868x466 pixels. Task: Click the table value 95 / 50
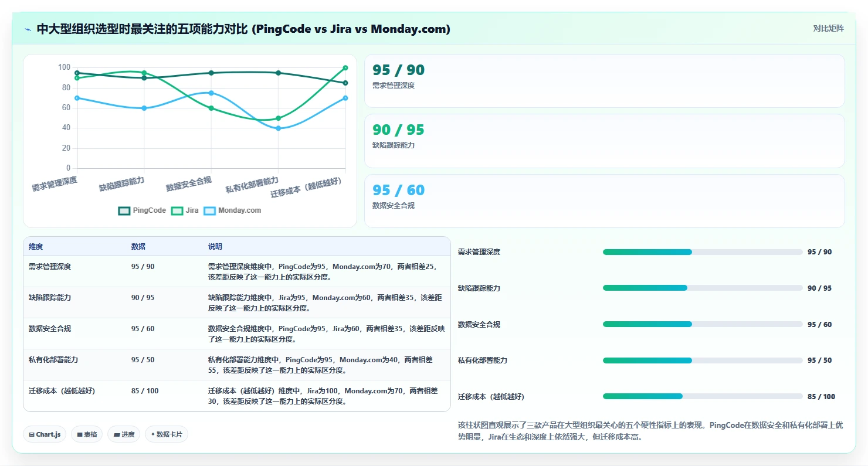click(143, 360)
